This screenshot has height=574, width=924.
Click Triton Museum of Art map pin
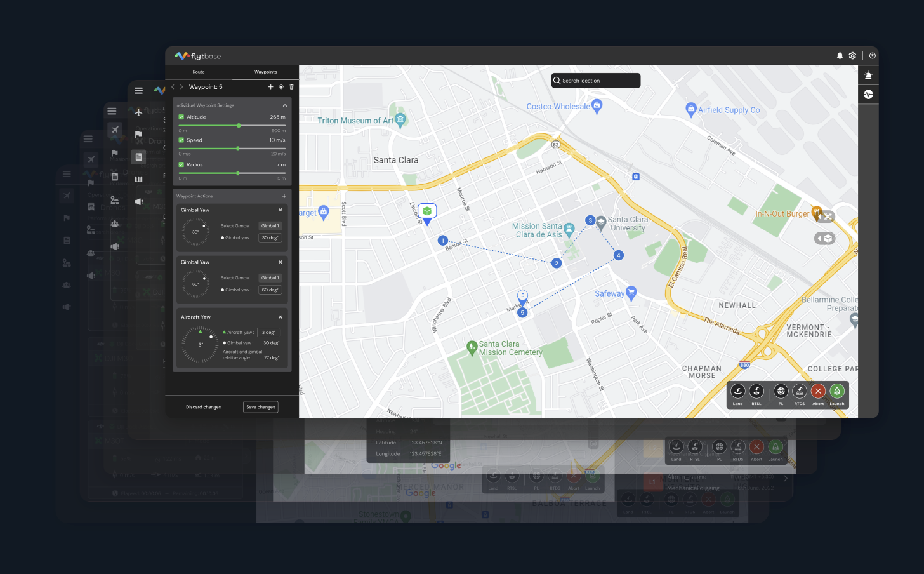point(400,119)
